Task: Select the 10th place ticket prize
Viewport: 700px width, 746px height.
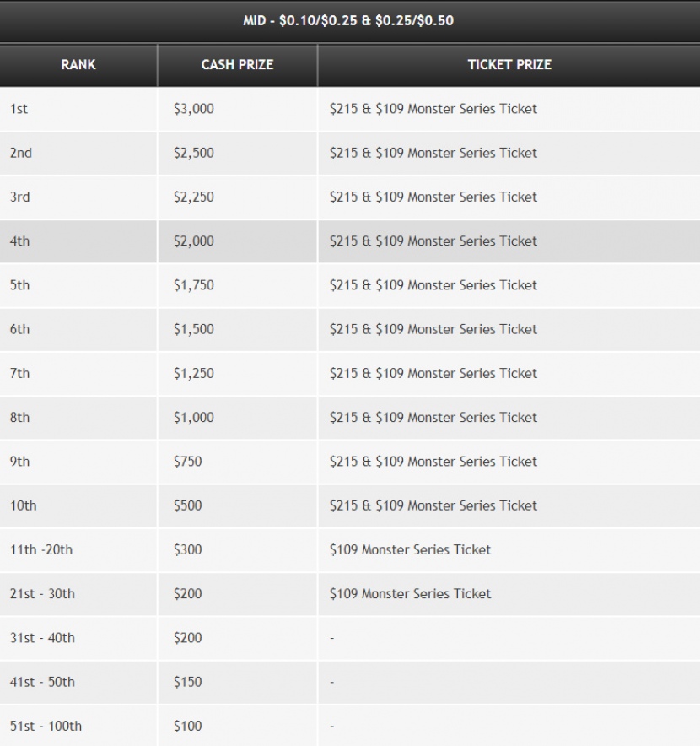Action: (433, 505)
